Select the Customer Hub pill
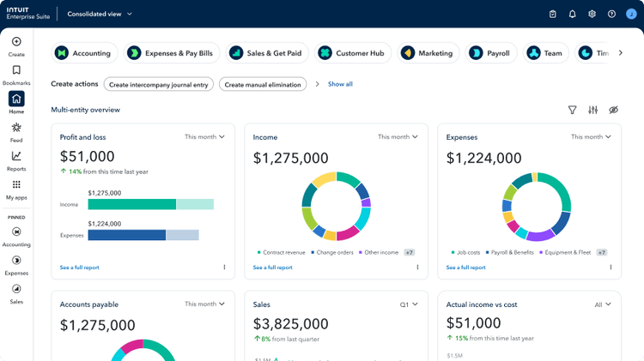 click(353, 53)
